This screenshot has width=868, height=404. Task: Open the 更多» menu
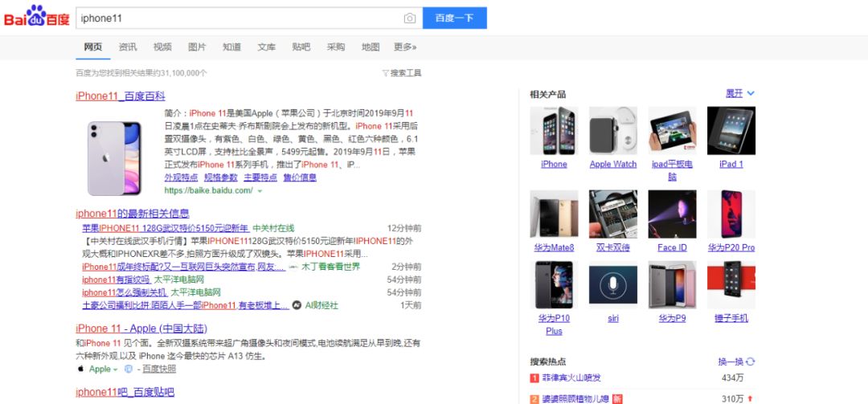405,47
